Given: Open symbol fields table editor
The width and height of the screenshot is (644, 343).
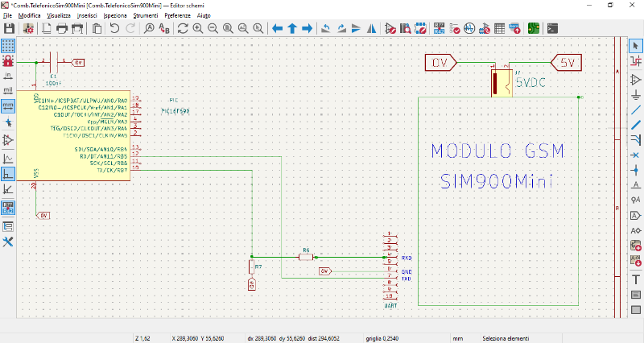Looking at the screenshot, I should tap(499, 28).
